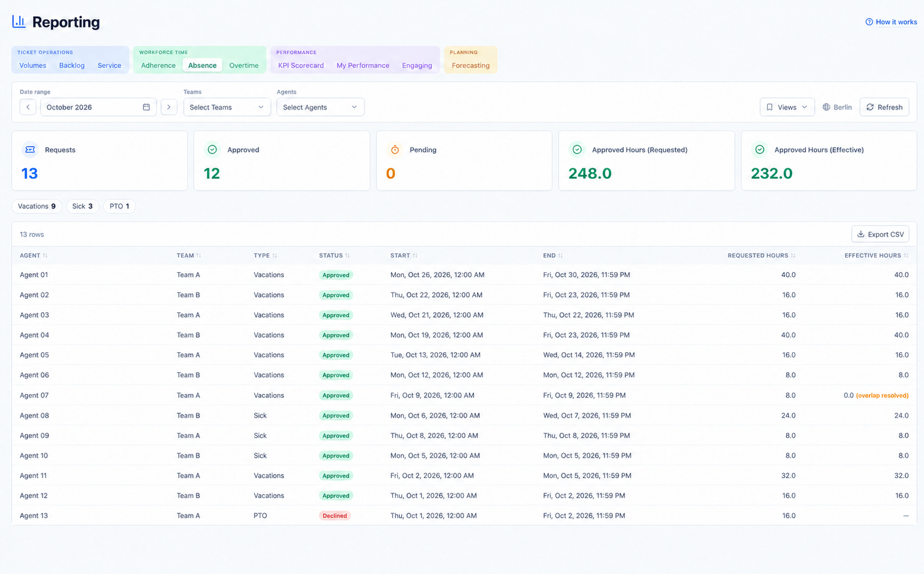Click the 'overlap resolved' note for Agent 07

pyautogui.click(x=882, y=396)
